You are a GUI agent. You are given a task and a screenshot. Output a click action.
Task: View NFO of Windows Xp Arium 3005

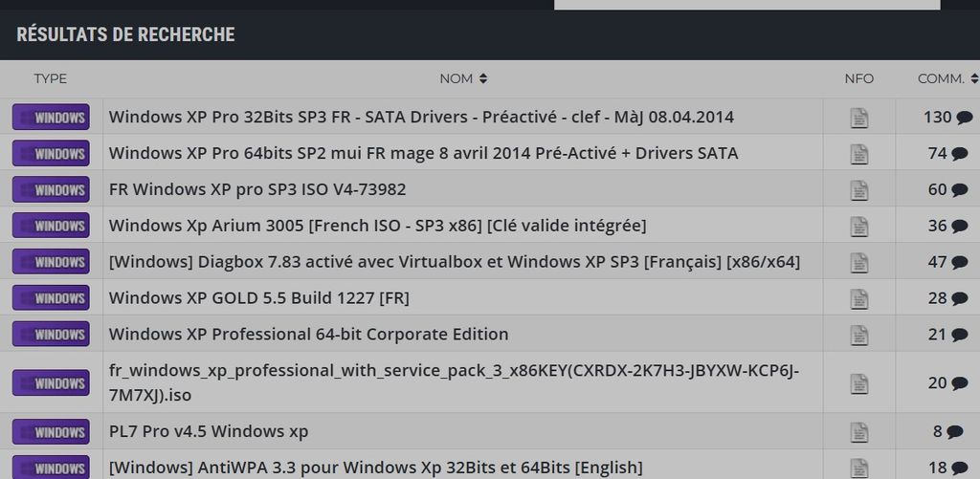859,227
